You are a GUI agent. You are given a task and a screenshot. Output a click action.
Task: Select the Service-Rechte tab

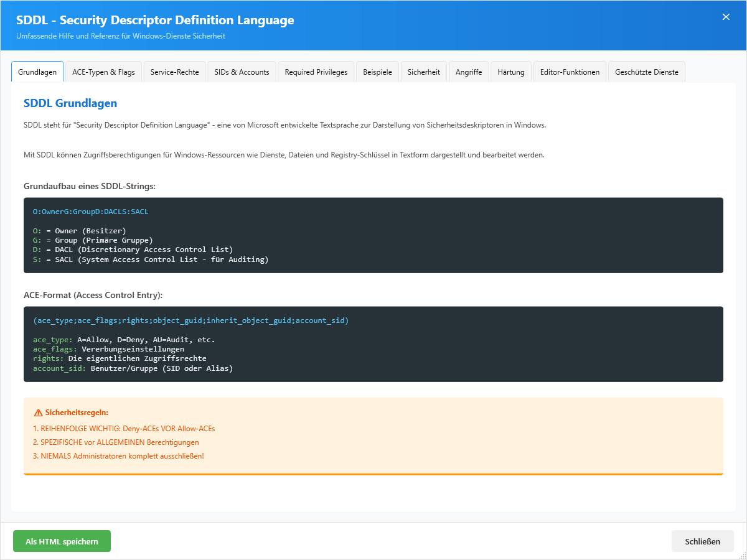coord(174,72)
